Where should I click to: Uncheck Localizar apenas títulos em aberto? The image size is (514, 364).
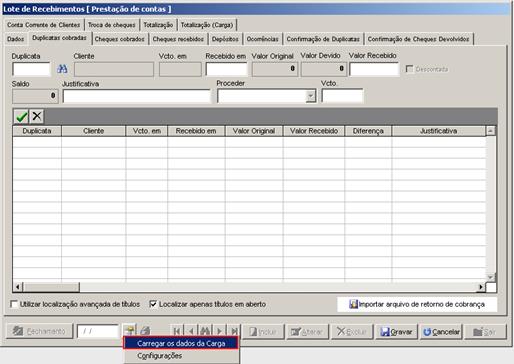153,304
